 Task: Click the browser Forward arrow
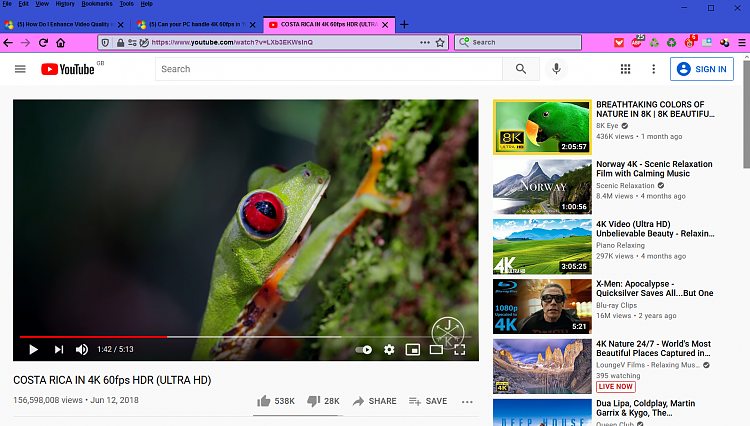tap(25, 43)
